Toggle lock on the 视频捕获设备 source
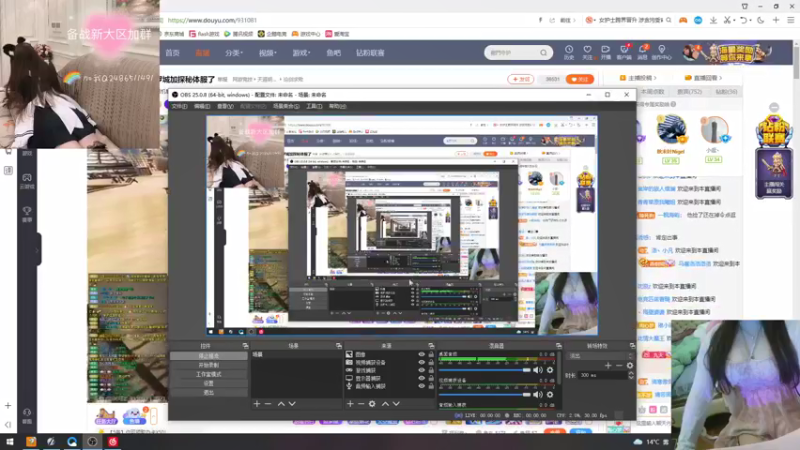Screen dimensions: 800x450 431,362
